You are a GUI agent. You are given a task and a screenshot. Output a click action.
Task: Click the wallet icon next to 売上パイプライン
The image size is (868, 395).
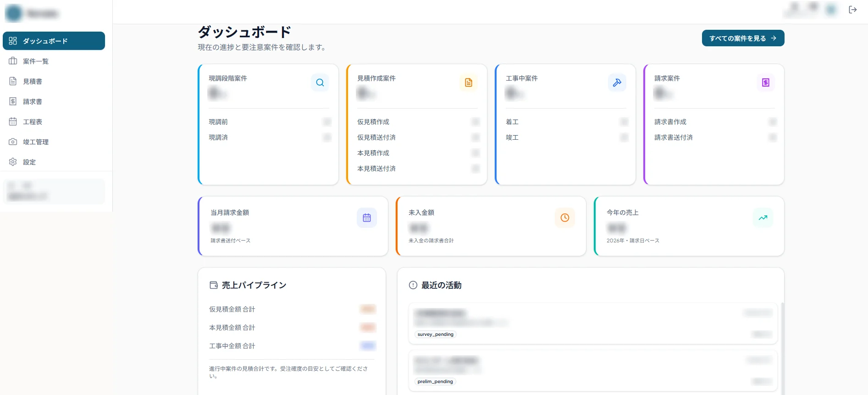(x=214, y=285)
